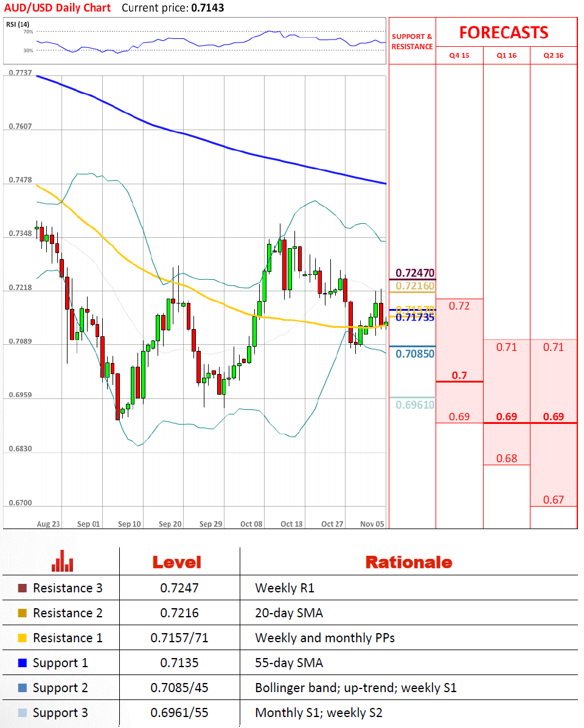The height and width of the screenshot is (728, 584).
Task: Click 'Bollinger band; up-trend; weekly S1' cell
Action: [x=356, y=688]
